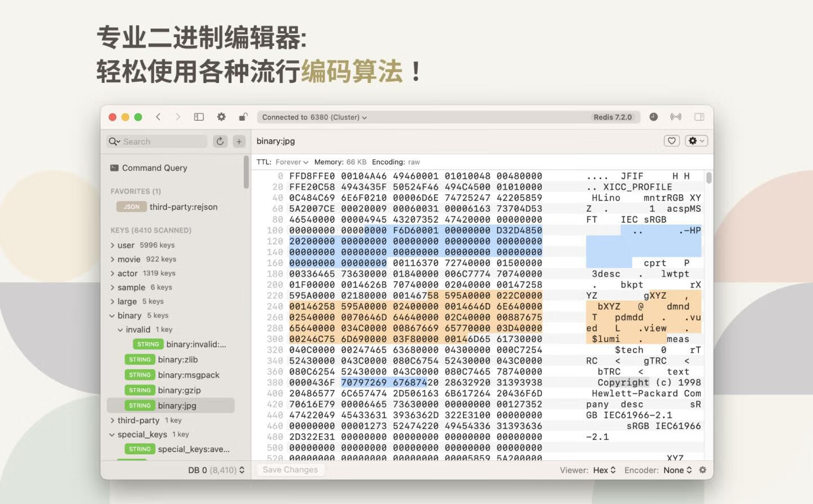
Task: Click the refresh keys button
Action: 220,141
